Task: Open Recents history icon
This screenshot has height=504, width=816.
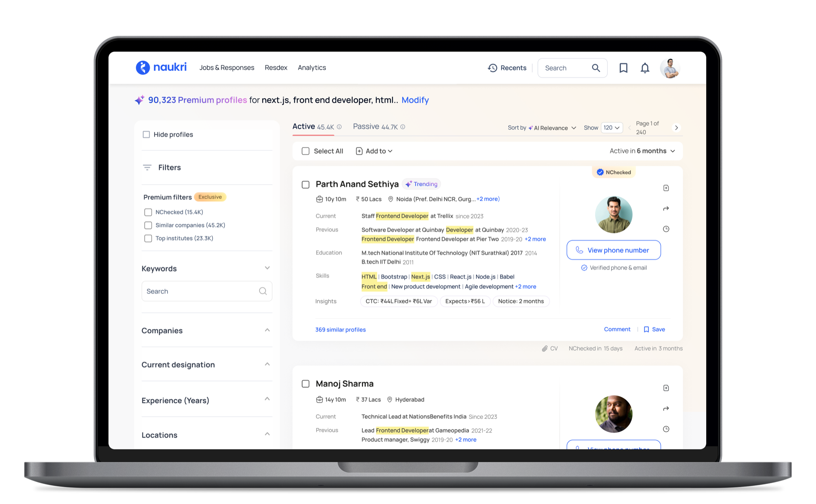Action: click(x=492, y=68)
